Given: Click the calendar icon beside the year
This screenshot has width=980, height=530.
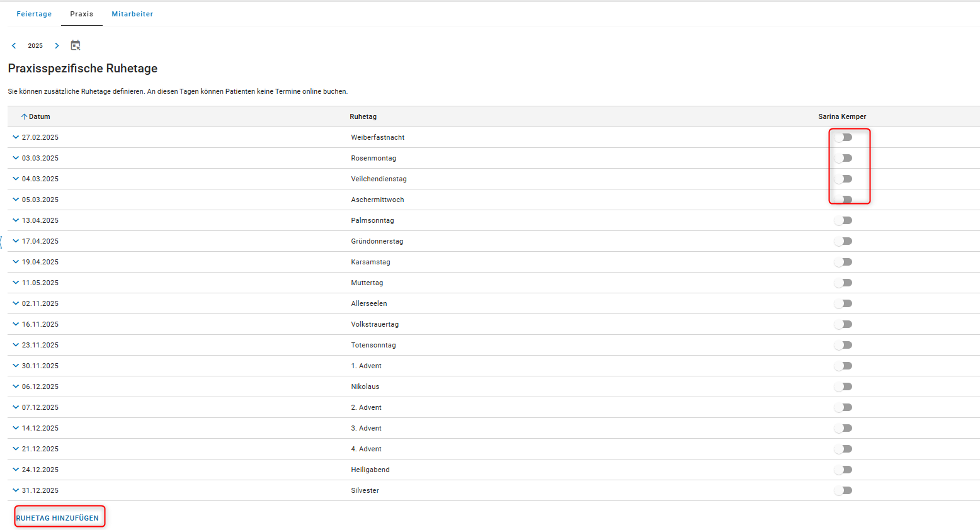Looking at the screenshot, I should 76,45.
